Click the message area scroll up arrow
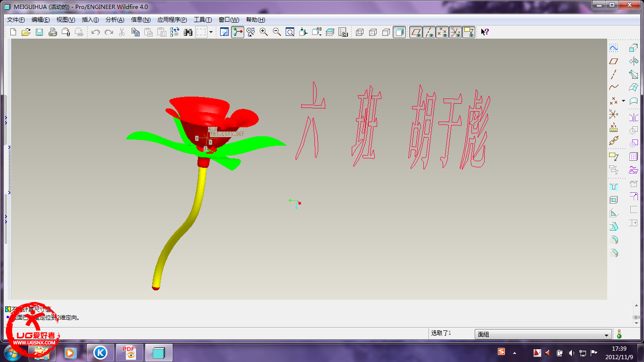Screen dimensions: 644x362 tap(637, 306)
